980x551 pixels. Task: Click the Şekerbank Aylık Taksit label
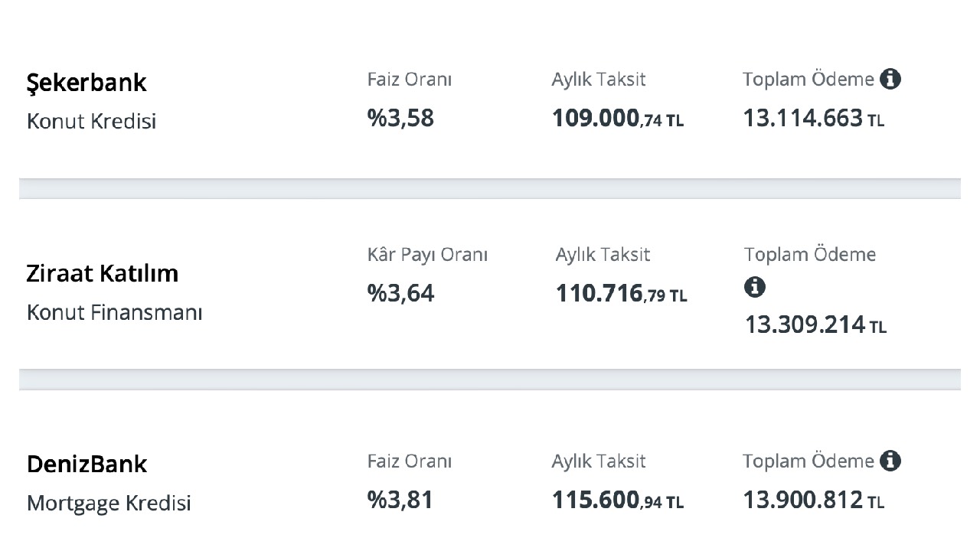[599, 80]
